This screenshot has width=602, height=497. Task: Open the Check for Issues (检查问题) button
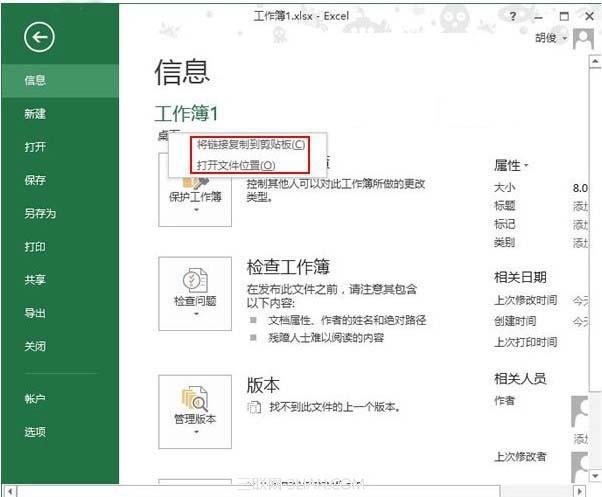click(x=195, y=294)
